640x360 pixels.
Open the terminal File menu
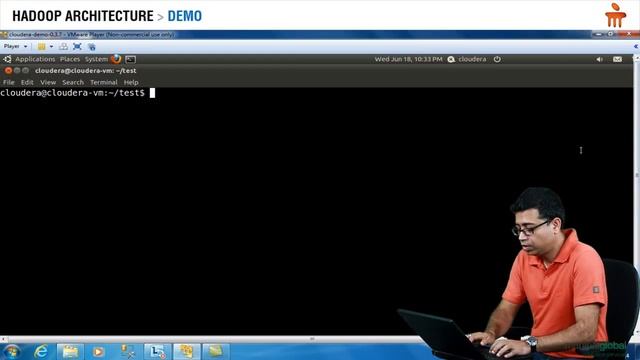point(9,82)
